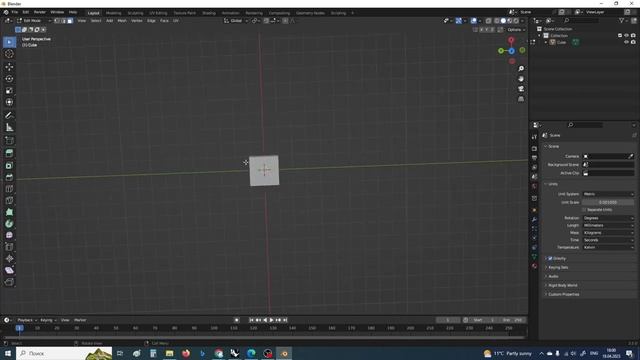
Task: Select the Edge Slide tool
Action: 9,247
